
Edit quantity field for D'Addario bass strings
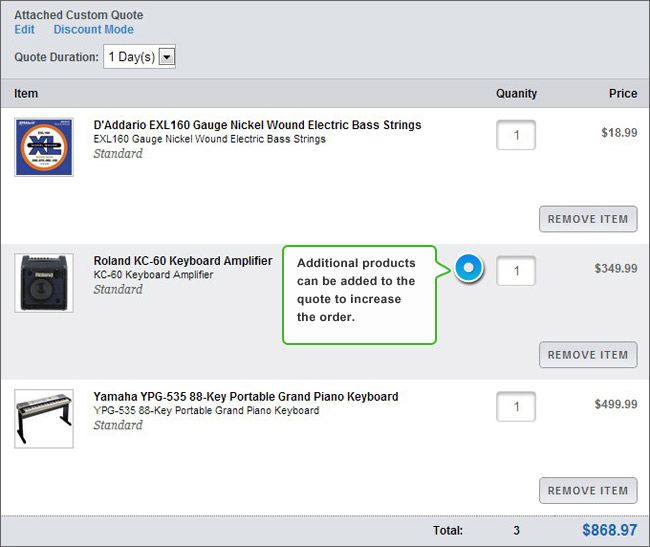(x=516, y=135)
